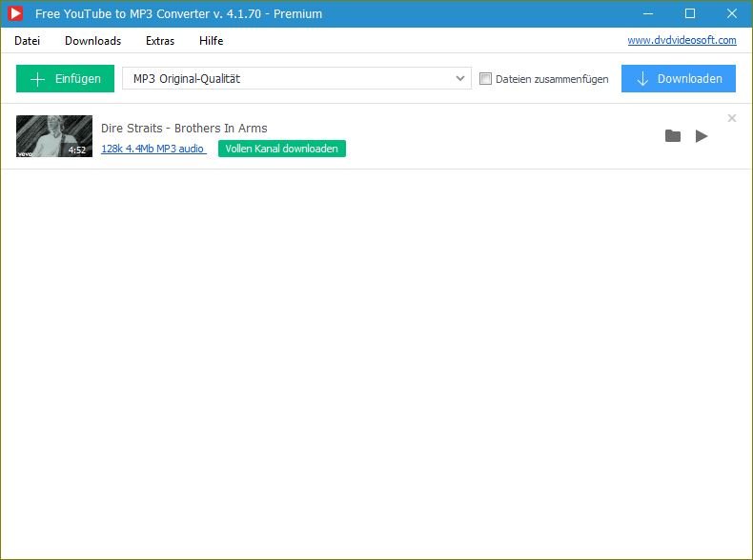Visit the www.dvdvideosoft.com link
This screenshot has width=753, height=560.
pos(682,40)
